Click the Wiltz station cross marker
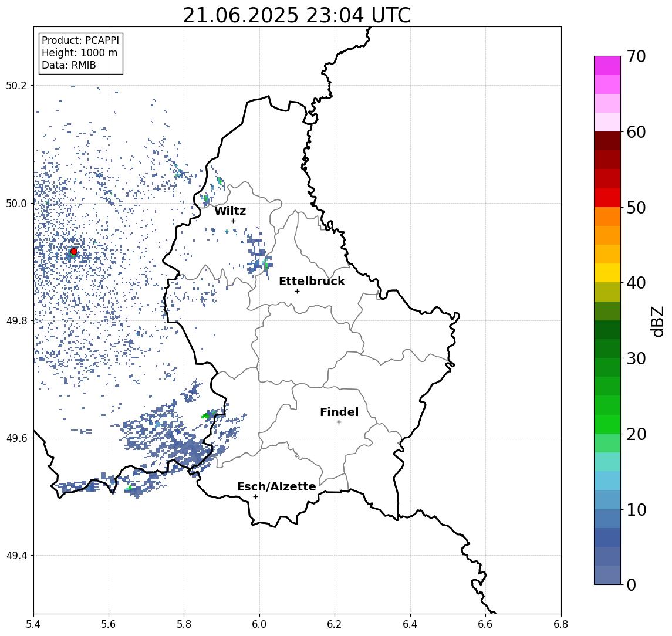The image size is (672, 636). coord(233,221)
